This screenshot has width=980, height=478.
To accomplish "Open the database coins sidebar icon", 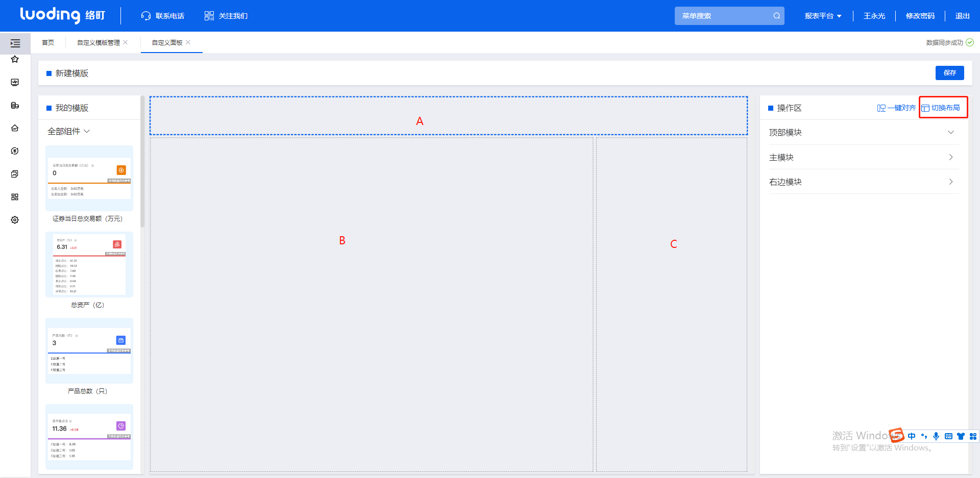I will point(15,106).
